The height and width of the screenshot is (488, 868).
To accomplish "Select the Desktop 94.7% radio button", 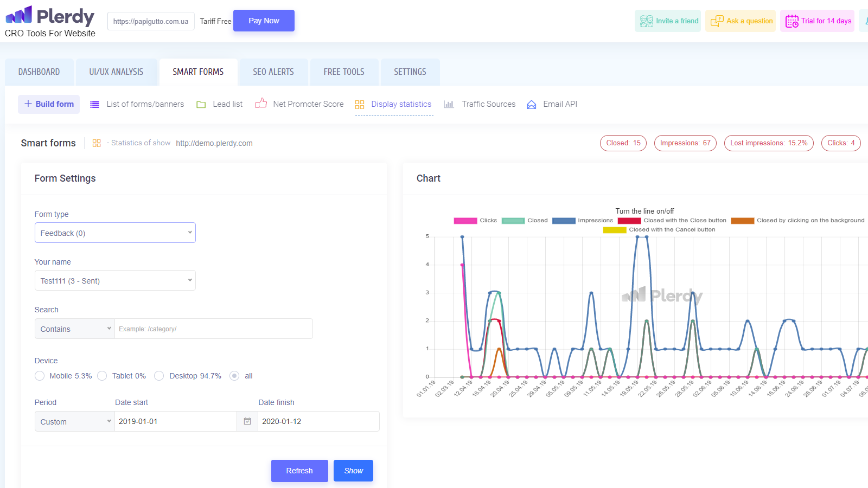I will 159,376.
